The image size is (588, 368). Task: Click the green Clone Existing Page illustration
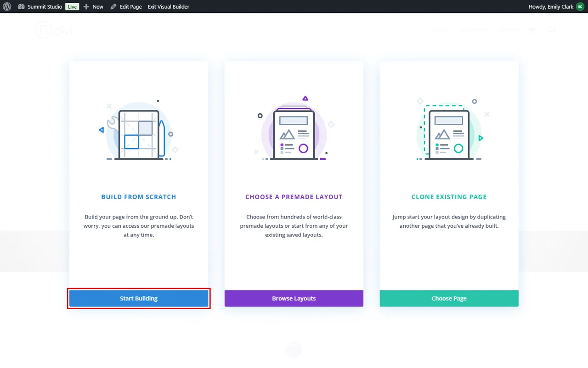tap(449, 129)
